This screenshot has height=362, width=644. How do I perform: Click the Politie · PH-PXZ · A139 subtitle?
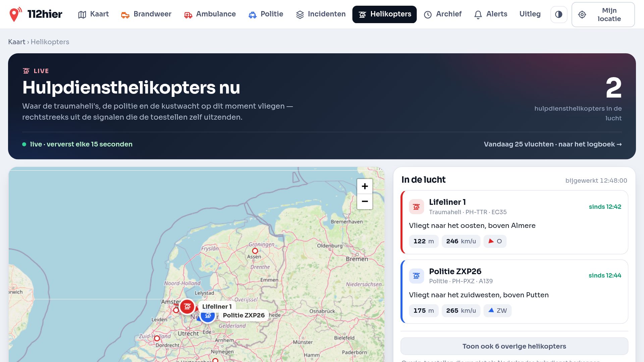click(x=461, y=281)
